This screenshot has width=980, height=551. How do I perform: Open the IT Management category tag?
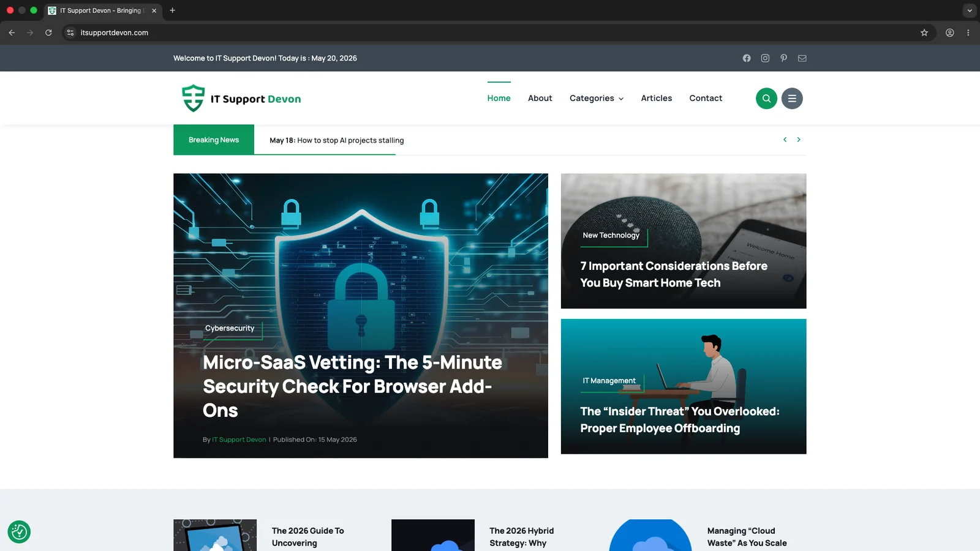[609, 381]
